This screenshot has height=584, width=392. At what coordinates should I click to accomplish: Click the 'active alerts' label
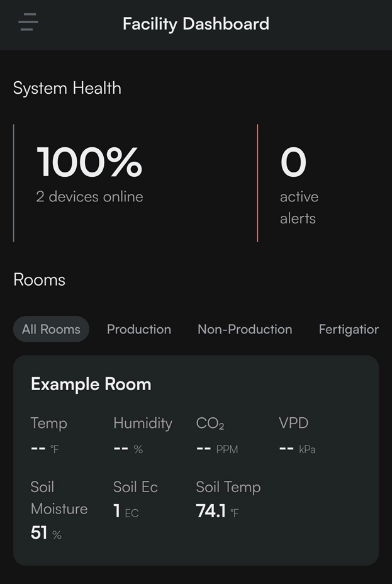coord(299,208)
